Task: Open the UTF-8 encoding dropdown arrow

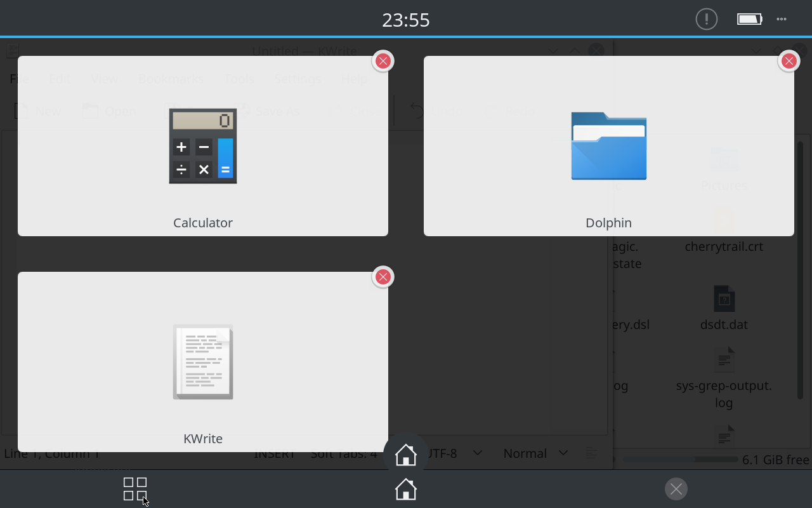Action: [478, 453]
